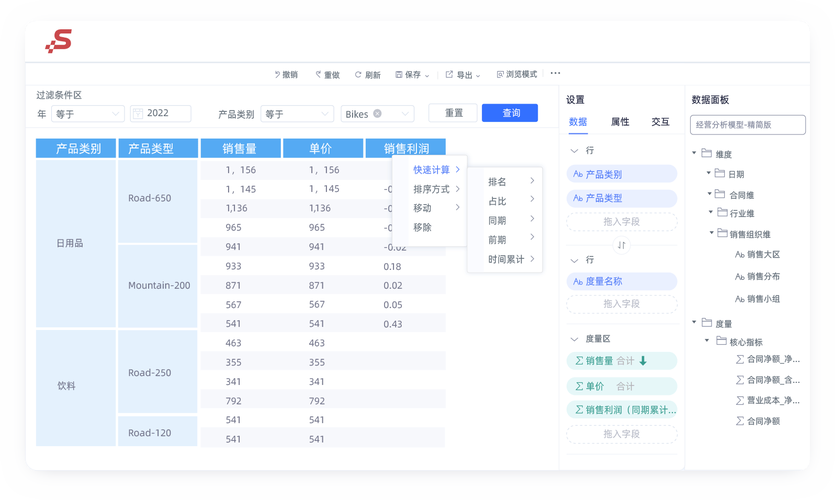Open the 前期 submenu item
The width and height of the screenshot is (835, 500).
[510, 240]
